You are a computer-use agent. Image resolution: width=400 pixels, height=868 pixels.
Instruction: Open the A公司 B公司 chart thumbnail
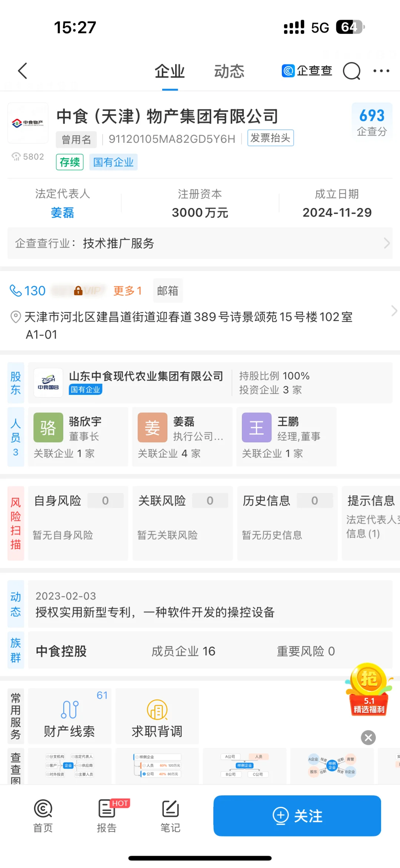[x=244, y=765]
